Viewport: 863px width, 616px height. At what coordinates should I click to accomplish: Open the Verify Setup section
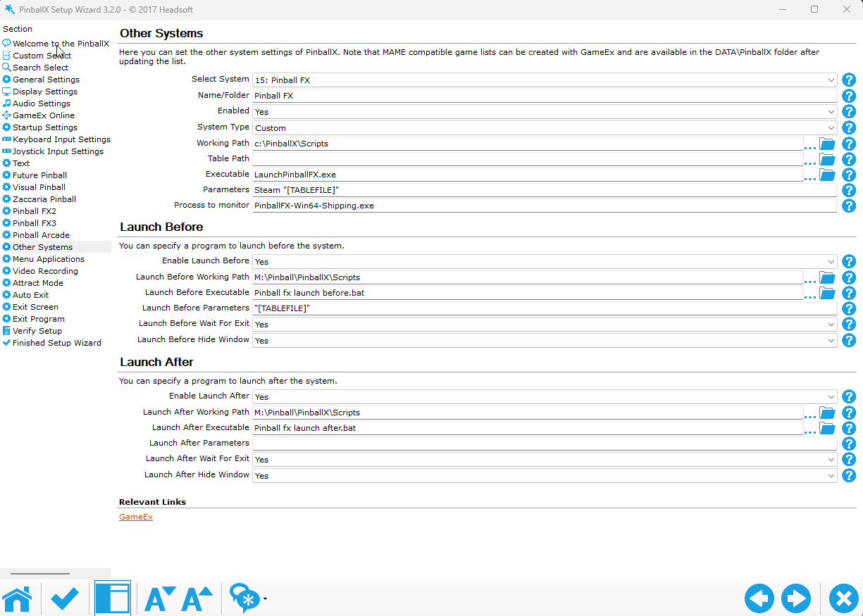point(37,331)
